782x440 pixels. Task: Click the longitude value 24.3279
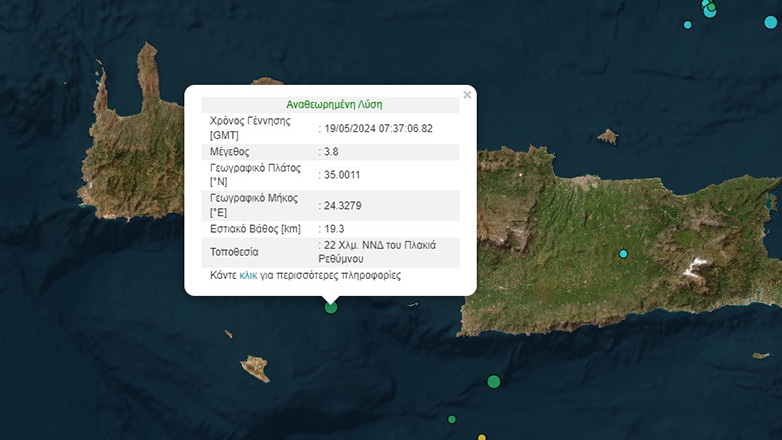click(342, 205)
